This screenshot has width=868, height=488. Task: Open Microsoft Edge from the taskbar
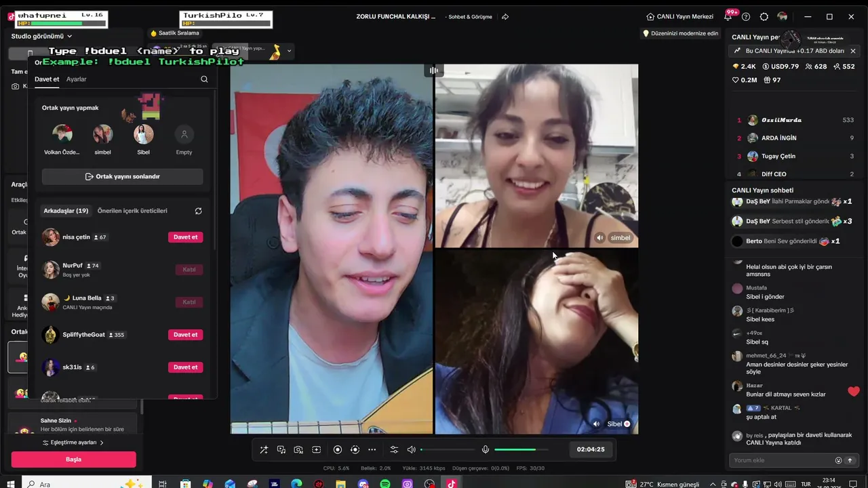[x=296, y=484]
